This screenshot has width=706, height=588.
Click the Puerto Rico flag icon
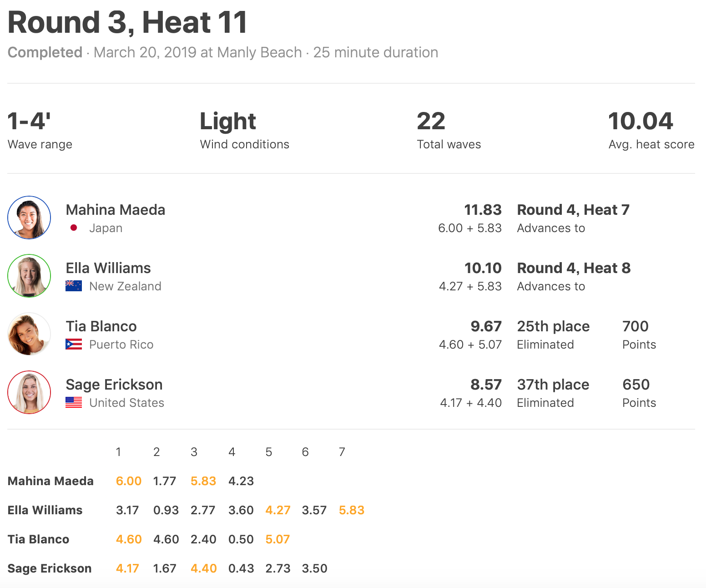[74, 344]
